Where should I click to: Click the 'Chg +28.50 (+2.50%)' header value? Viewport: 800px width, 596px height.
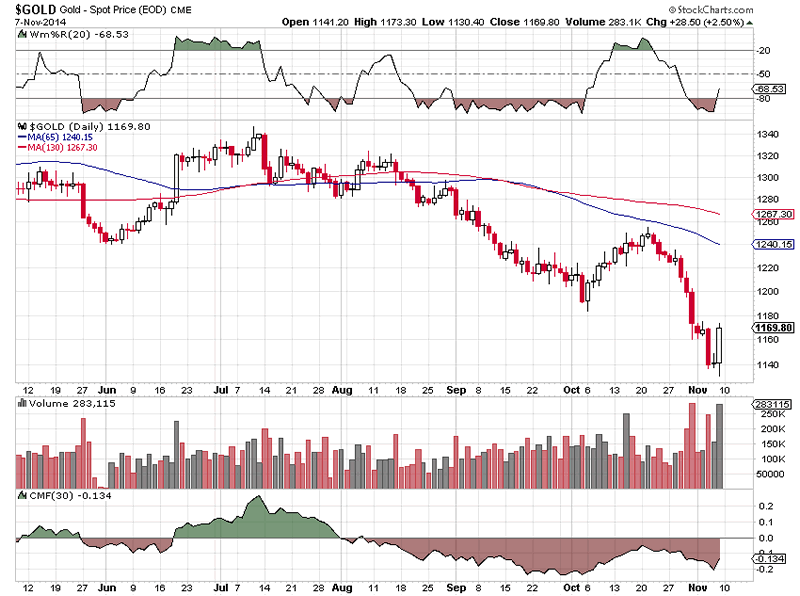pyautogui.click(x=695, y=22)
